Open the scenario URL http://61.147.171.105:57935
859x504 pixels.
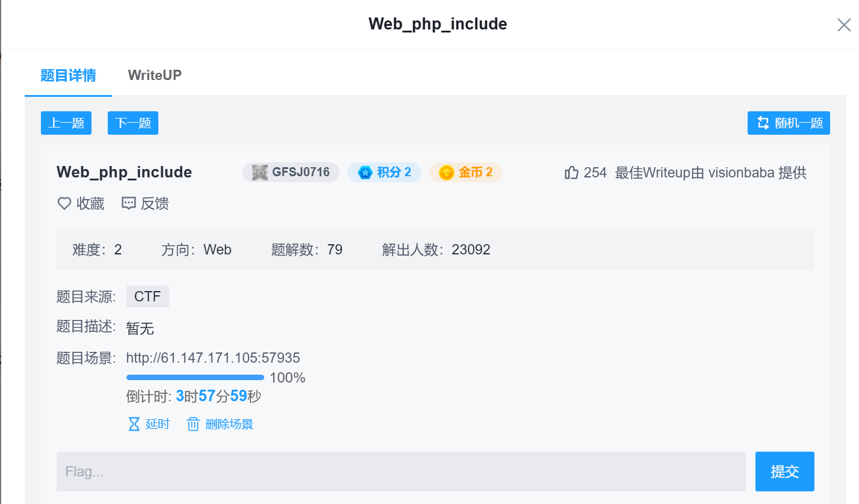pyautogui.click(x=213, y=358)
